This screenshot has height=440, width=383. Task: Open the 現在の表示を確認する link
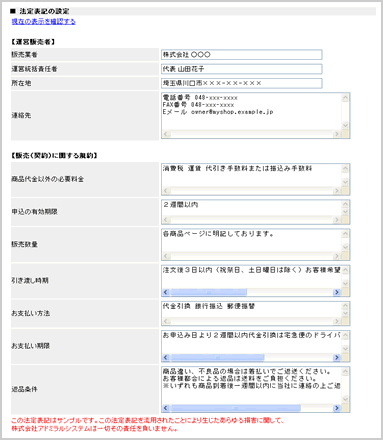coord(43,22)
